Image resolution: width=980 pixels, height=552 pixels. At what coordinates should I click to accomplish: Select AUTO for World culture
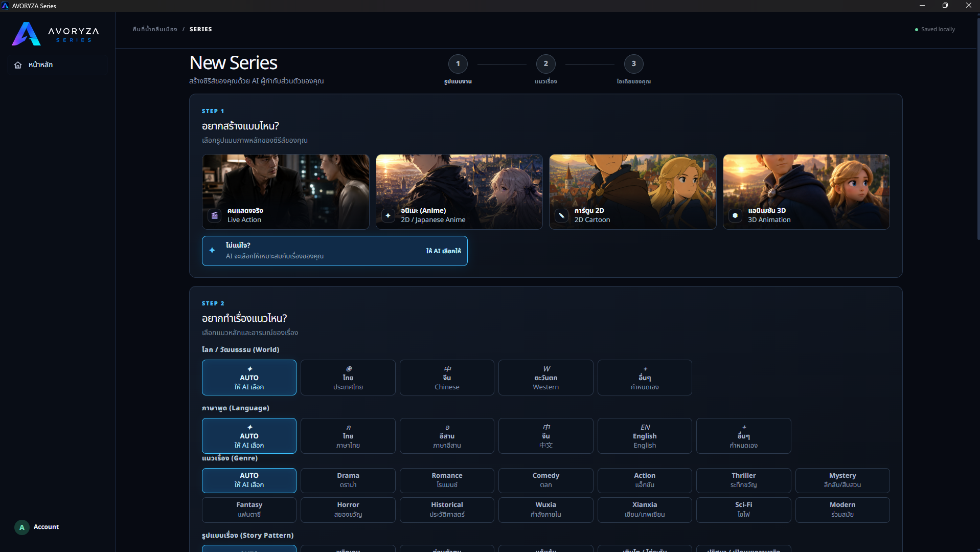coord(249,378)
